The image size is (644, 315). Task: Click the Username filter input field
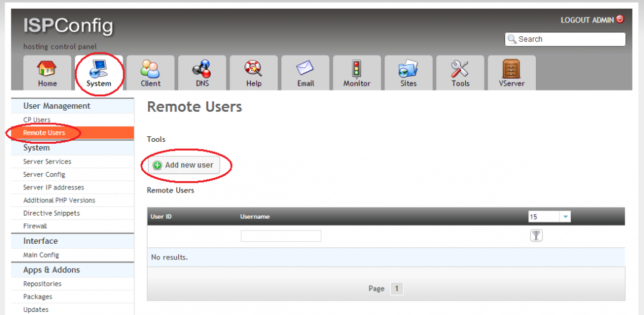[x=281, y=236]
